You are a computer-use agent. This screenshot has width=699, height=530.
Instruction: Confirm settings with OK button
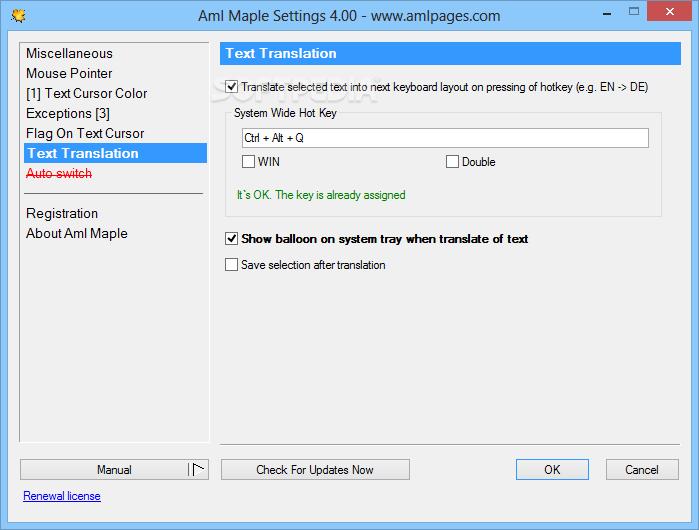point(552,470)
